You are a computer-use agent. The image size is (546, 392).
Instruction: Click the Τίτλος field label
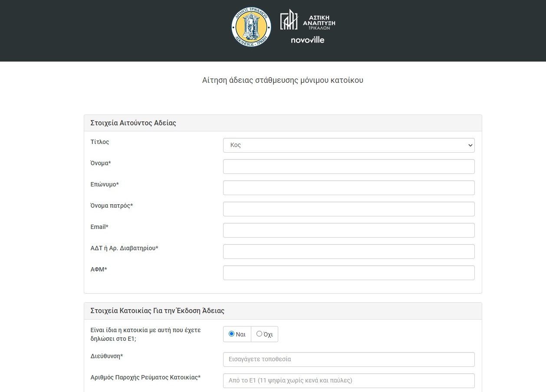coord(100,142)
